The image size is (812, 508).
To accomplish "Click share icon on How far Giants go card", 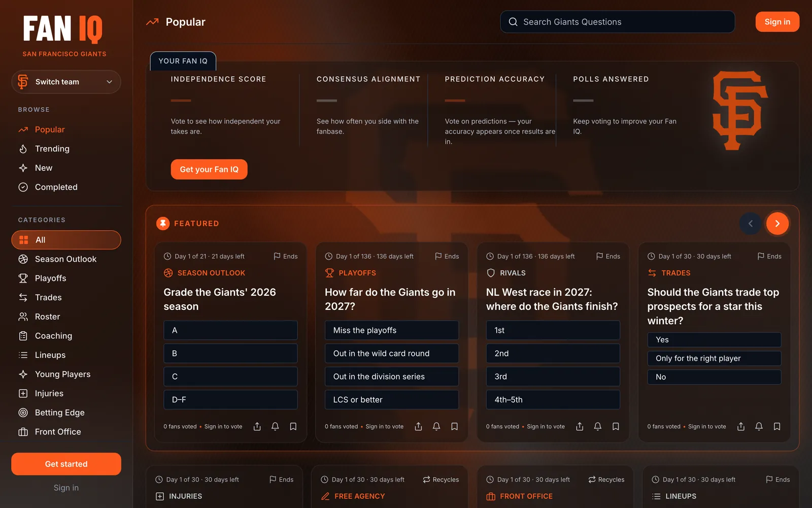I will (419, 426).
